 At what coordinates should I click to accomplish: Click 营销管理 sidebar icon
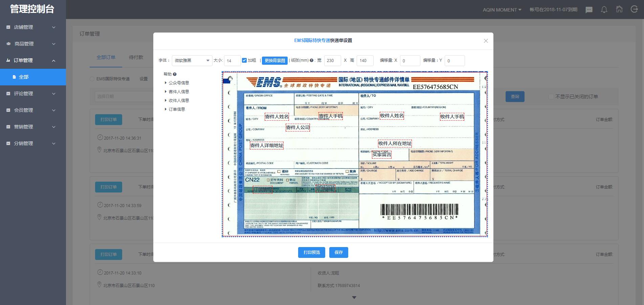(x=8, y=127)
